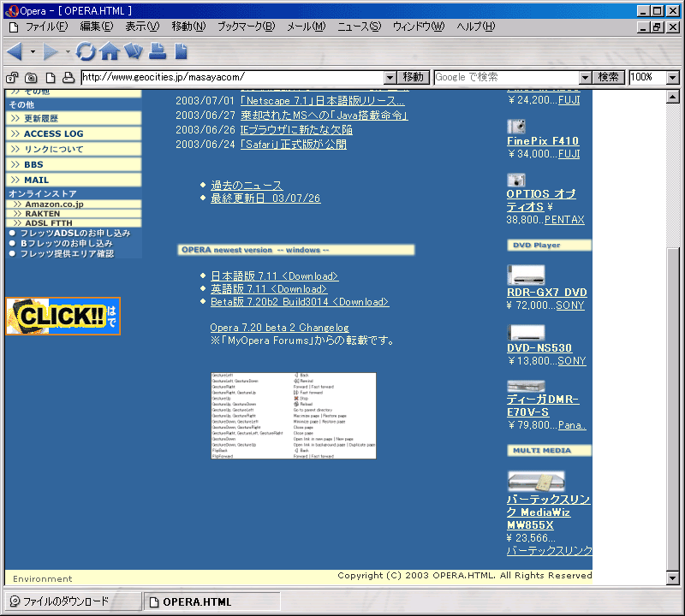Viewport: 685px width, 616px height.
Task: Click into the Google search field
Action: click(x=507, y=78)
